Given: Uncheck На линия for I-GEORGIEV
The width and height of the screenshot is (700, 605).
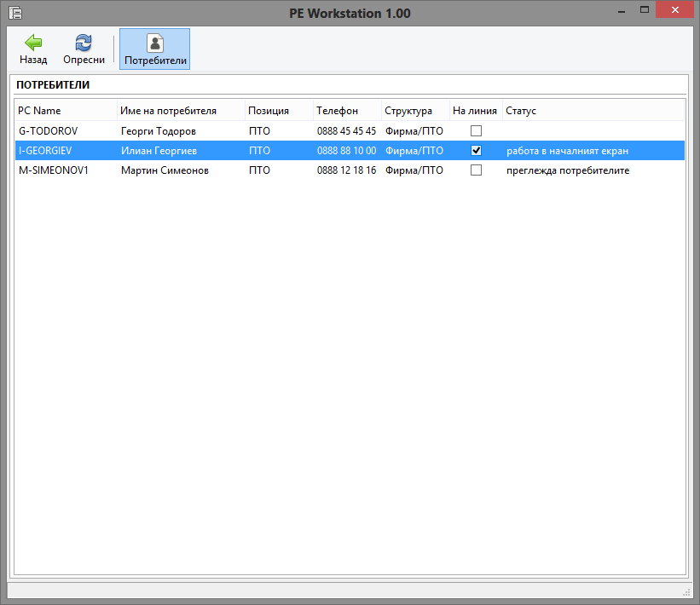Looking at the screenshot, I should point(476,151).
